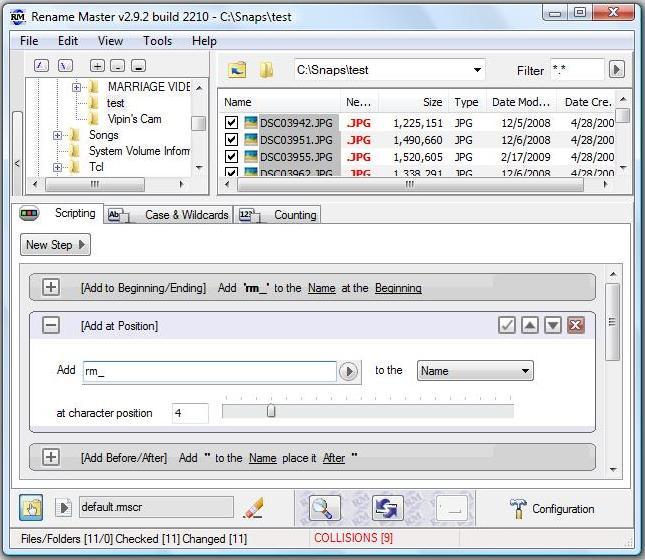Click the New Step button
The width and height of the screenshot is (645, 560).
pyautogui.click(x=55, y=245)
